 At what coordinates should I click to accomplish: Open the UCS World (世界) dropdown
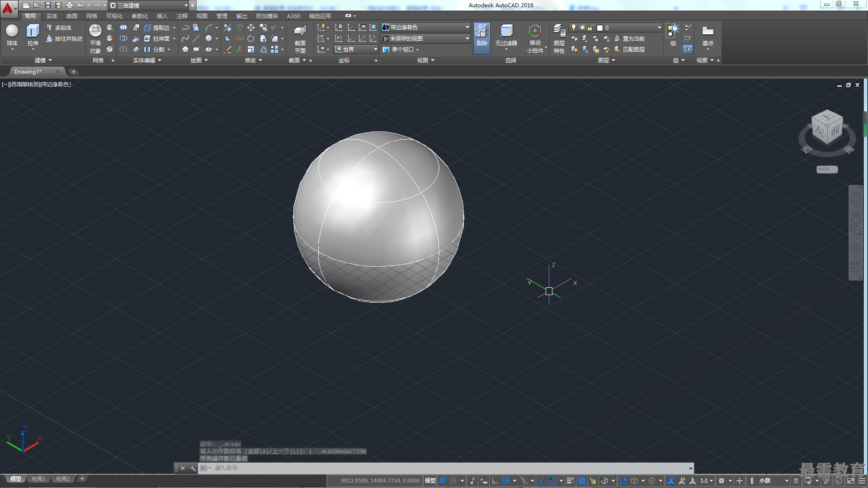[x=356, y=50]
